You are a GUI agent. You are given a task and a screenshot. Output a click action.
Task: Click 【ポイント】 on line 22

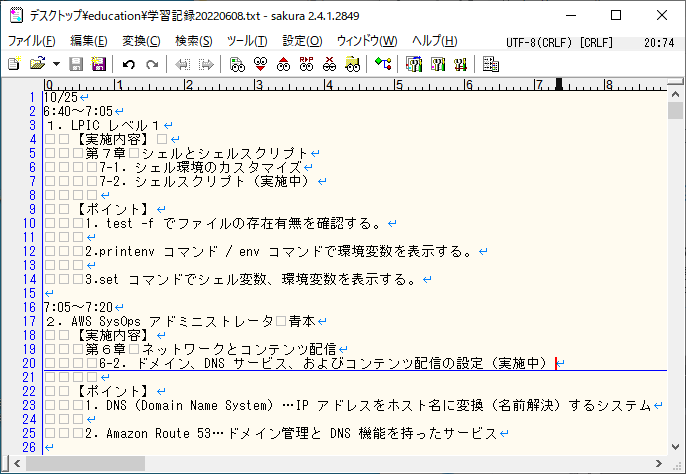point(113,391)
